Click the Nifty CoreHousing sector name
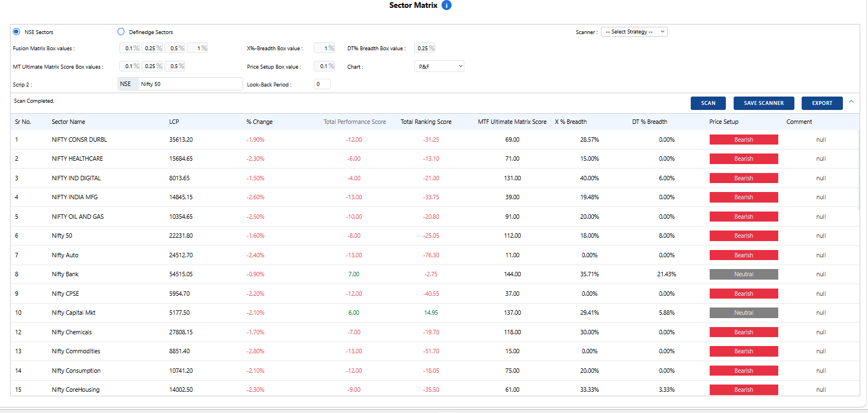 click(76, 390)
